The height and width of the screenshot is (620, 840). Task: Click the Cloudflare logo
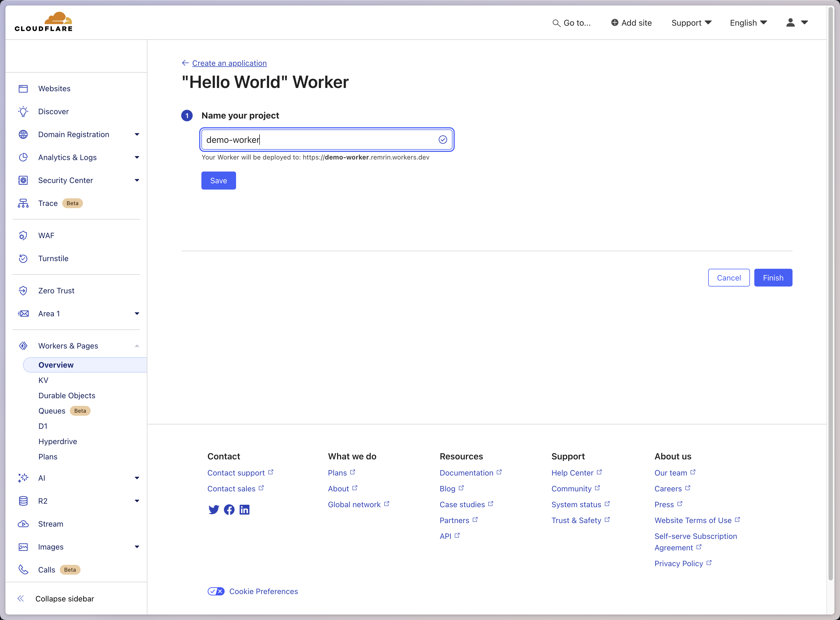click(x=43, y=22)
